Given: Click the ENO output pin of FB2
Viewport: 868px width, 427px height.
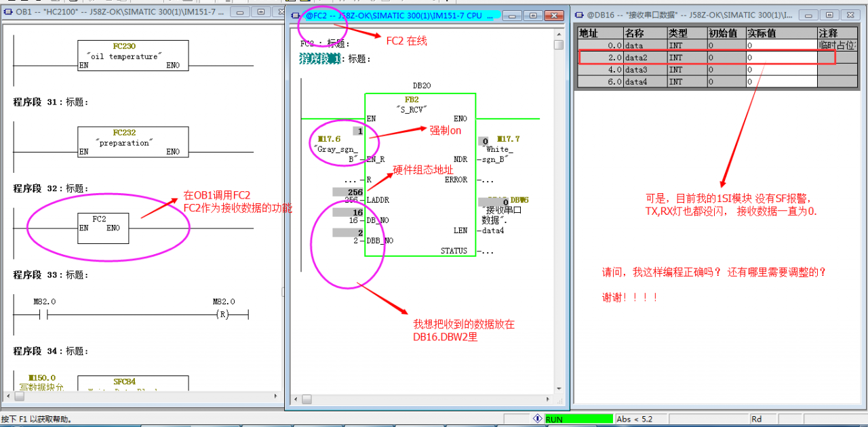Looking at the screenshot, I should (x=460, y=119).
